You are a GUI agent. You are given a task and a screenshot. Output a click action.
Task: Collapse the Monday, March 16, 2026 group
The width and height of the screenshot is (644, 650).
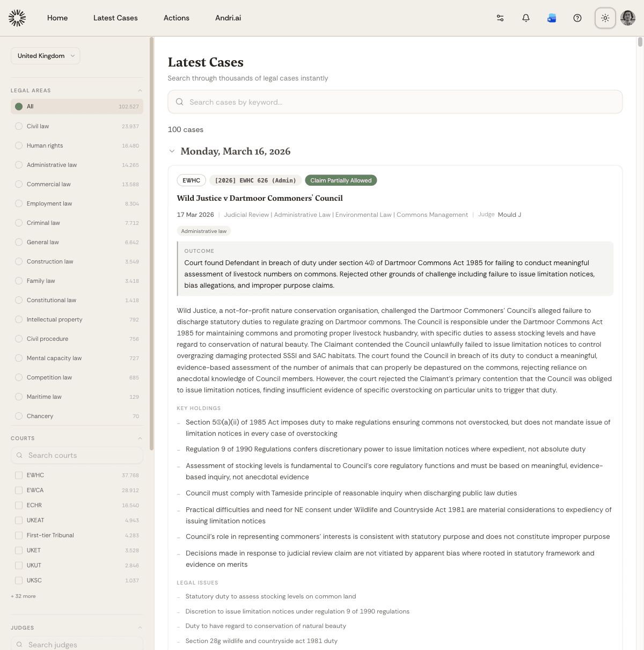pos(172,151)
